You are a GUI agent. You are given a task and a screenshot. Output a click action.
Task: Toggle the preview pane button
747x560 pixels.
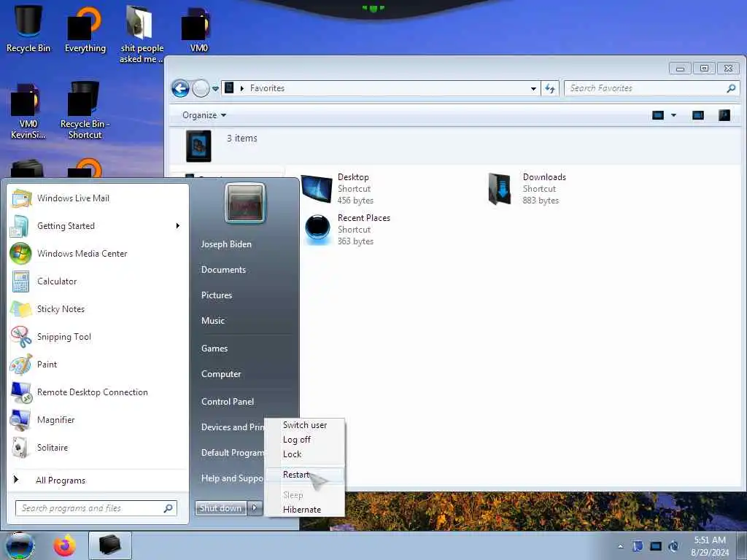click(698, 115)
